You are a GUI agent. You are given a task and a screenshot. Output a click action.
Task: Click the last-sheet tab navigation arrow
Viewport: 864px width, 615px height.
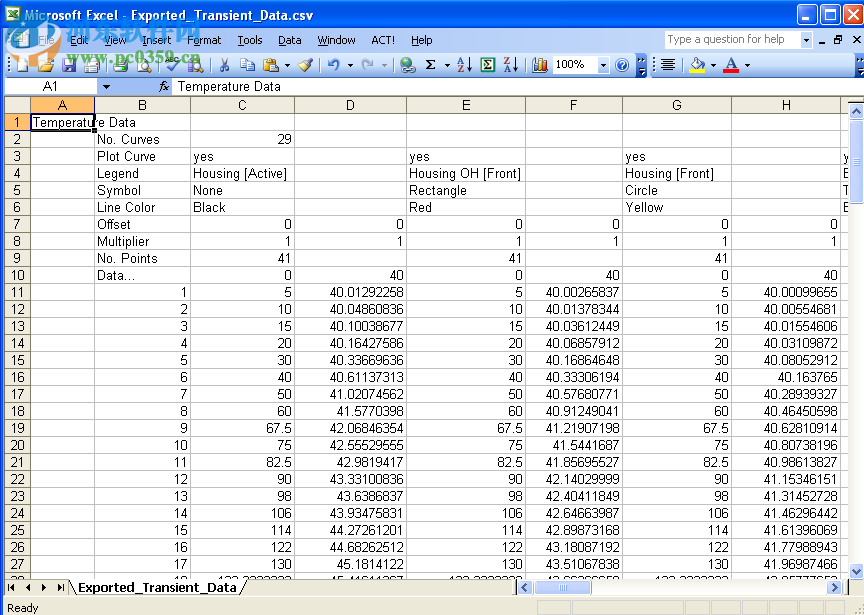(61, 587)
